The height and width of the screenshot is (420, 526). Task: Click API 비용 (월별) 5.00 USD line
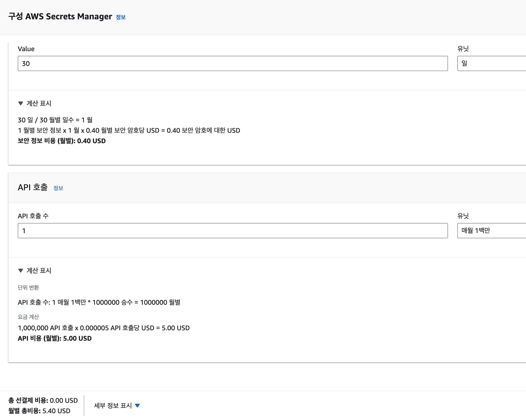[x=55, y=338]
